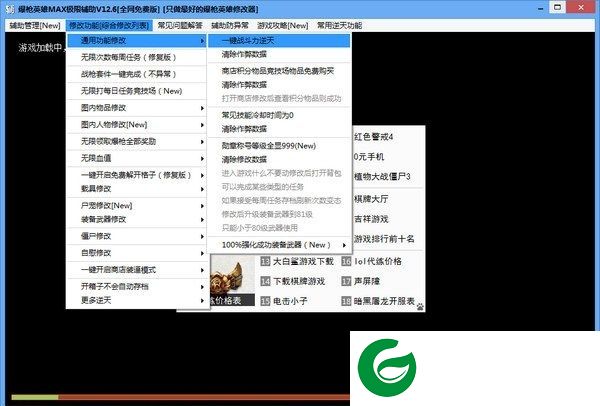Open the 大白鲨游戏下载 link
The height and width of the screenshot is (406, 600).
[x=303, y=261]
